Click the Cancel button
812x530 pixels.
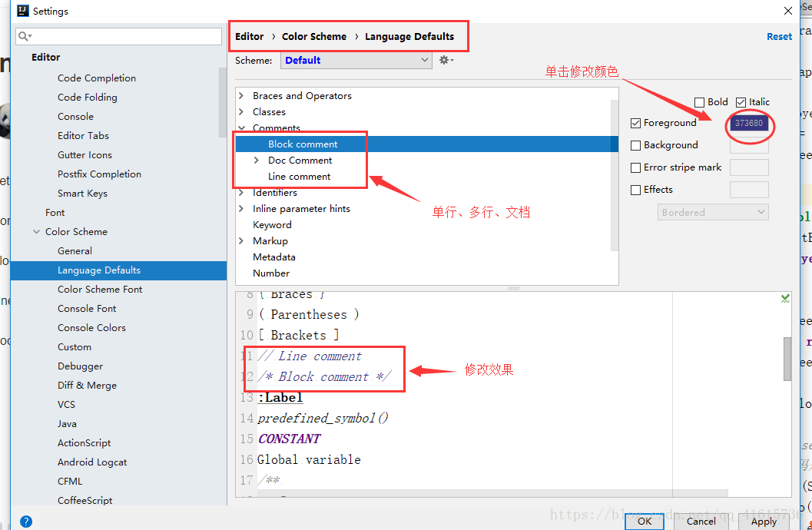(701, 522)
